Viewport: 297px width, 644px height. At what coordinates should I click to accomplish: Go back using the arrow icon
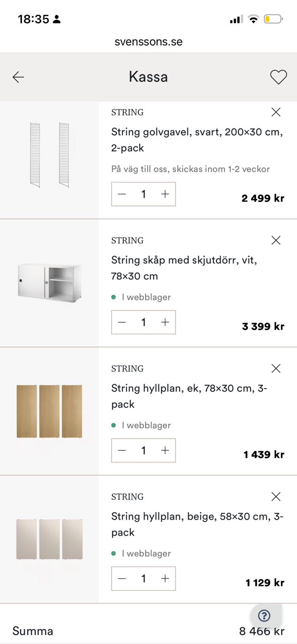(18, 77)
